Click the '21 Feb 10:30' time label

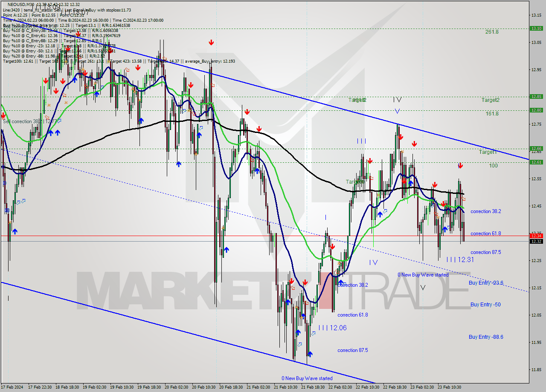point(286,387)
